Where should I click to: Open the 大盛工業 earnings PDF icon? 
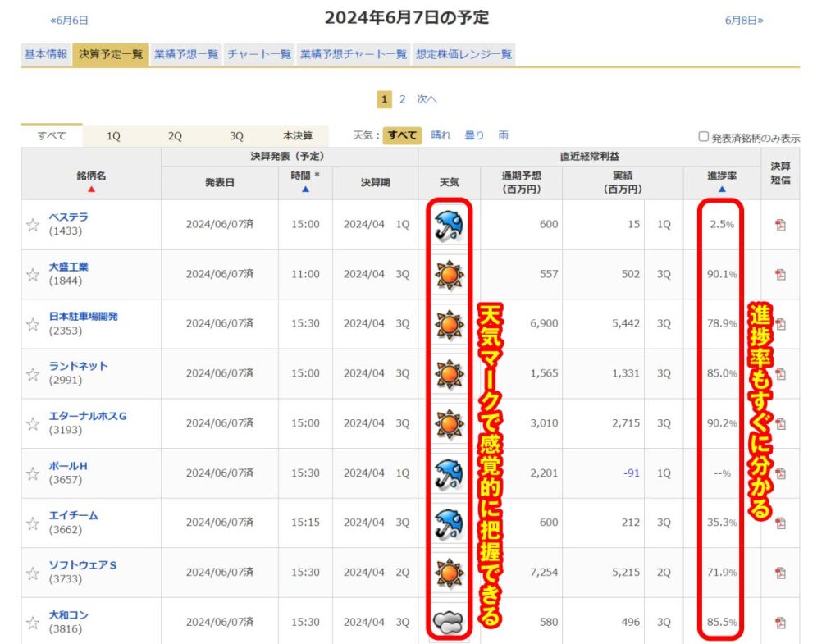[x=780, y=274]
